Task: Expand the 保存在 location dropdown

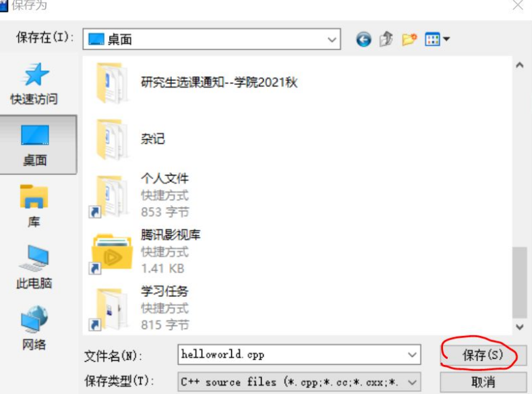Action: (x=332, y=39)
